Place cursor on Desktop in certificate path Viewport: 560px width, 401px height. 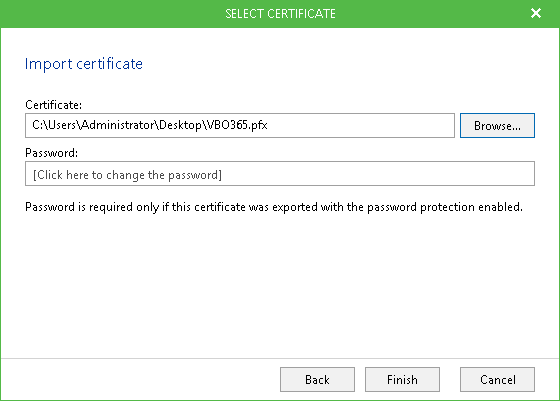[x=180, y=125]
